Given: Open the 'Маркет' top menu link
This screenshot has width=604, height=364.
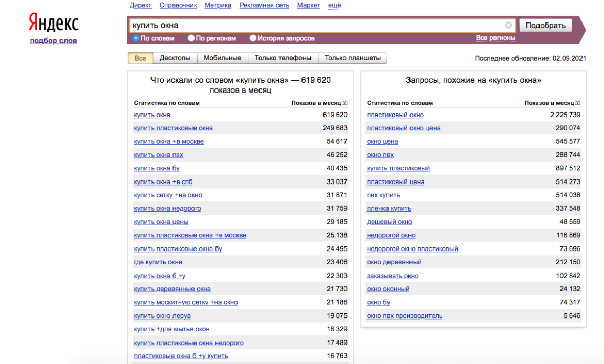Looking at the screenshot, I should [309, 5].
